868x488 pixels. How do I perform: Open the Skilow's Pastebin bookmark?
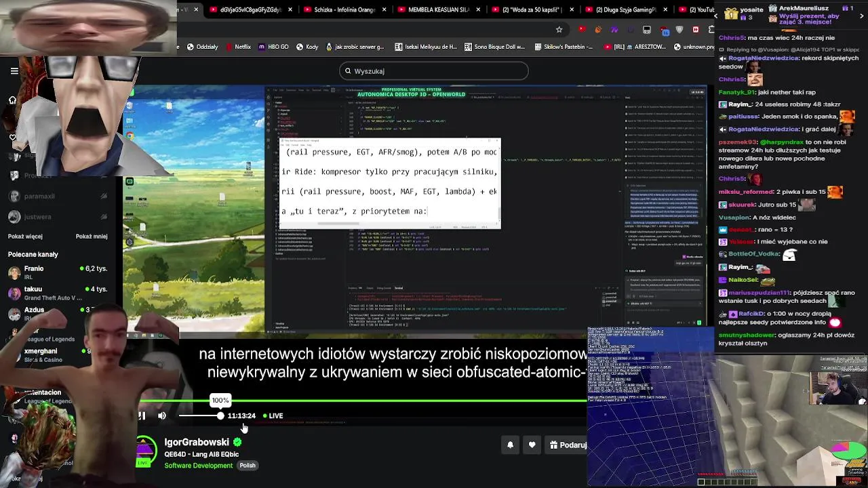564,47
